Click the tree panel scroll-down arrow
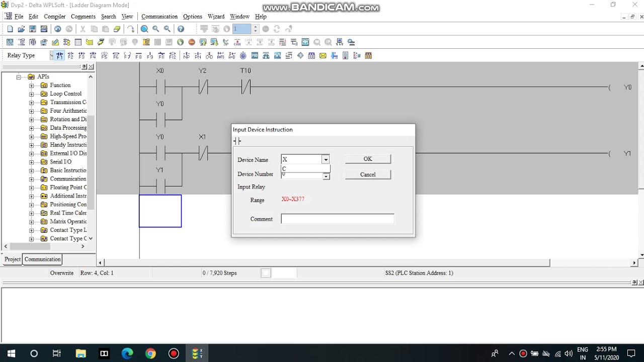Viewport: 644px width, 362px height. pyautogui.click(x=91, y=238)
